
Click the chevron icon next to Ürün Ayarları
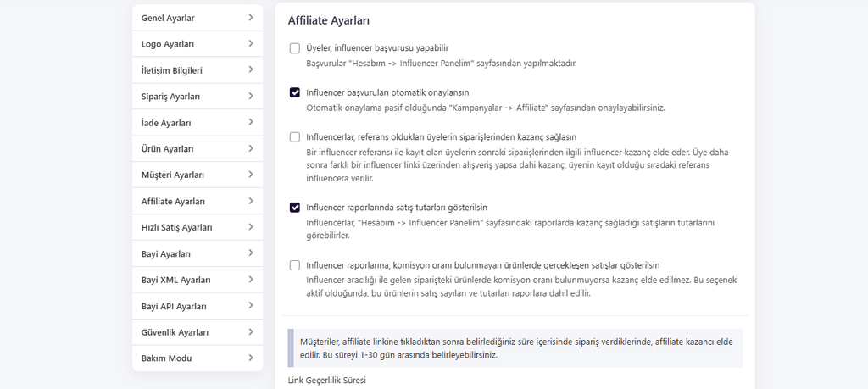[251, 148]
